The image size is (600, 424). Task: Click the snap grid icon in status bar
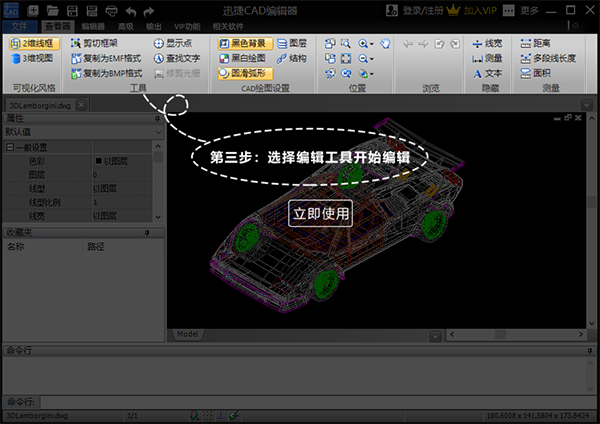point(208,416)
